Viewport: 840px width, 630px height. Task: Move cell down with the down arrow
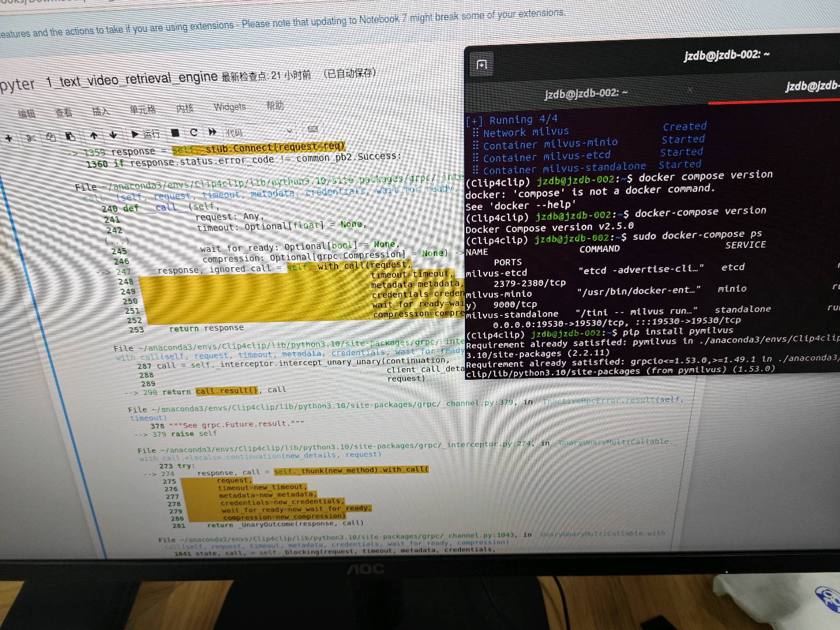[x=113, y=135]
